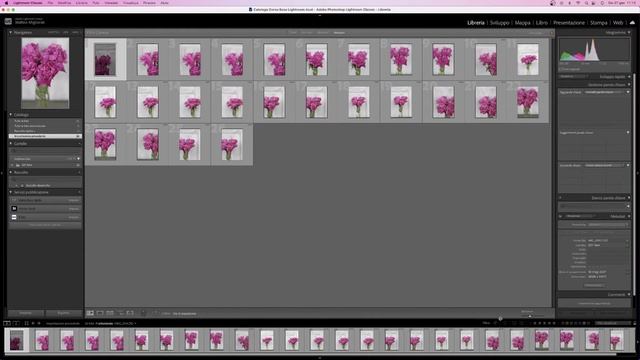The height and width of the screenshot is (360, 640).
Task: Open the Ordina sort order dropdown
Action: [x=184, y=313]
